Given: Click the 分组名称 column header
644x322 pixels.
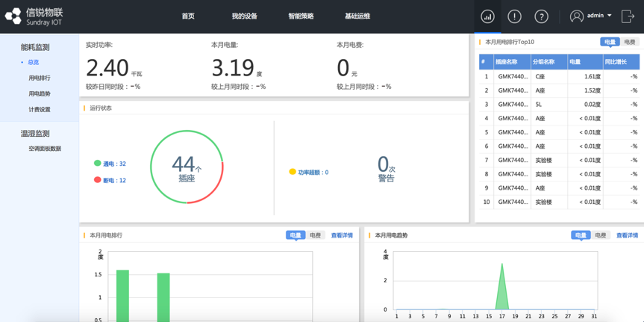Looking at the screenshot, I should [549, 62].
